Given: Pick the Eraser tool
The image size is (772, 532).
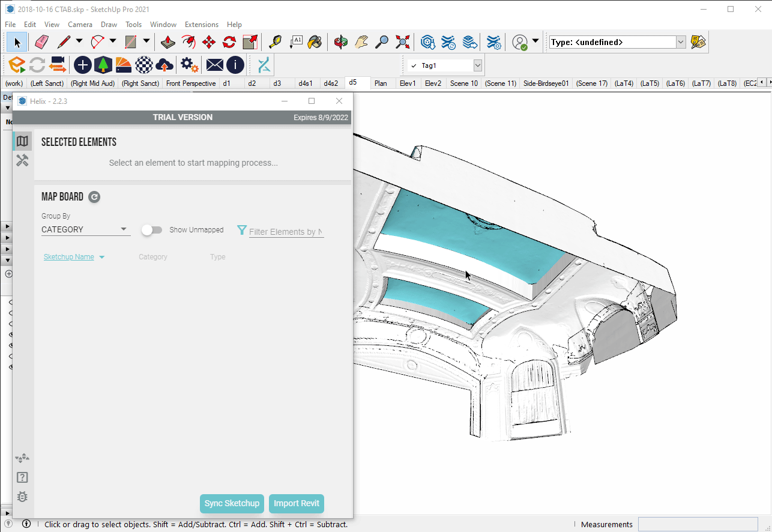Looking at the screenshot, I should [x=41, y=42].
